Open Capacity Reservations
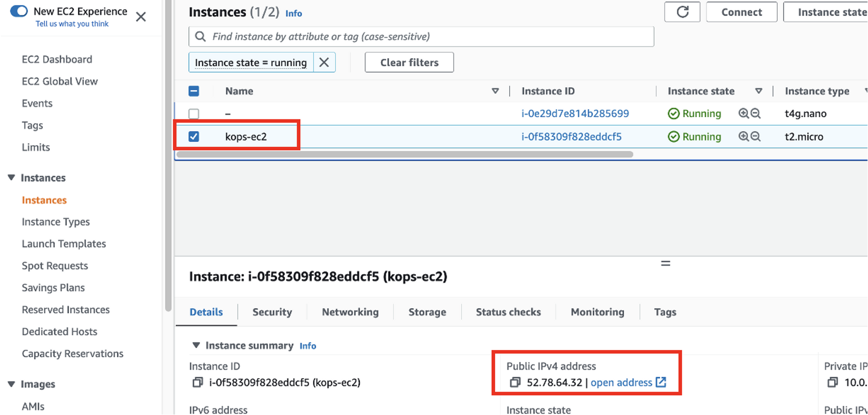Image resolution: width=868 pixels, height=415 pixels. [x=72, y=354]
